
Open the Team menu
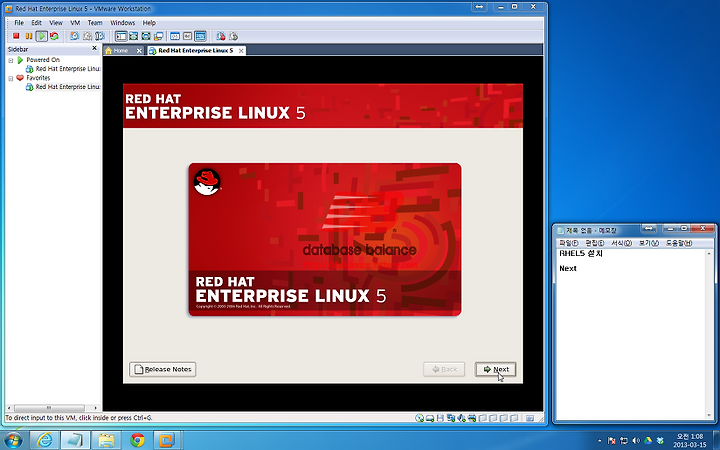(x=95, y=22)
